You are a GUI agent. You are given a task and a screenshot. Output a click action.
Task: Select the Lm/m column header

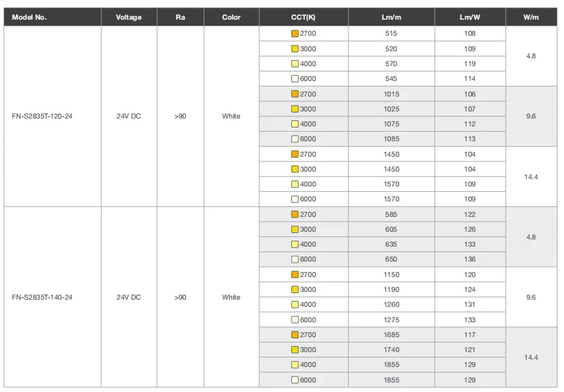[391, 17]
